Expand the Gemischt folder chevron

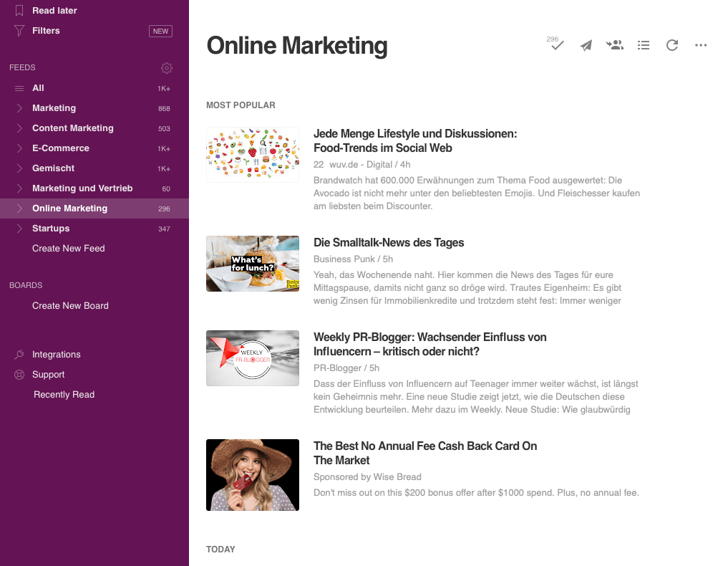[19, 168]
